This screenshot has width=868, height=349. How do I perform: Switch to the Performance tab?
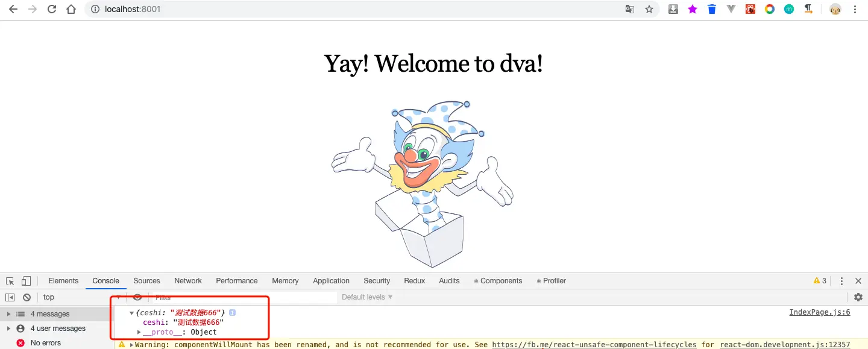[x=237, y=281]
